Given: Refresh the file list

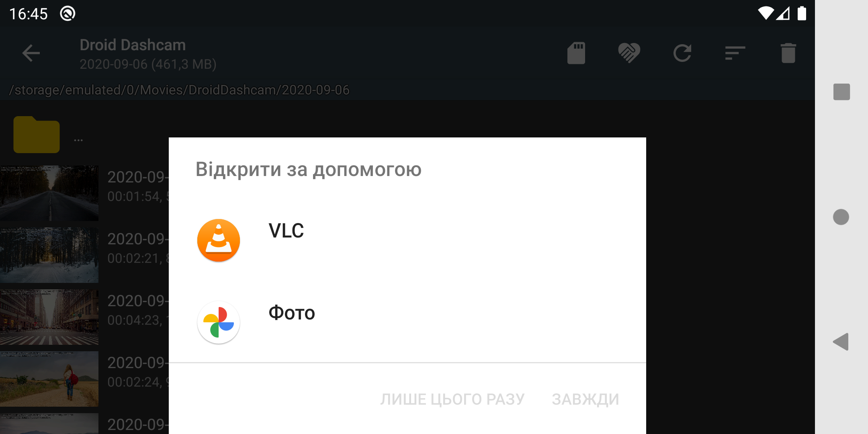Looking at the screenshot, I should pos(682,53).
